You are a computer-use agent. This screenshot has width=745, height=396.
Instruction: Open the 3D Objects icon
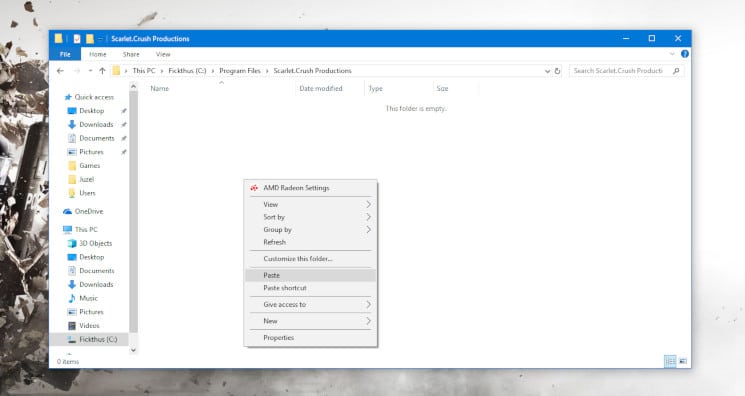(x=72, y=243)
